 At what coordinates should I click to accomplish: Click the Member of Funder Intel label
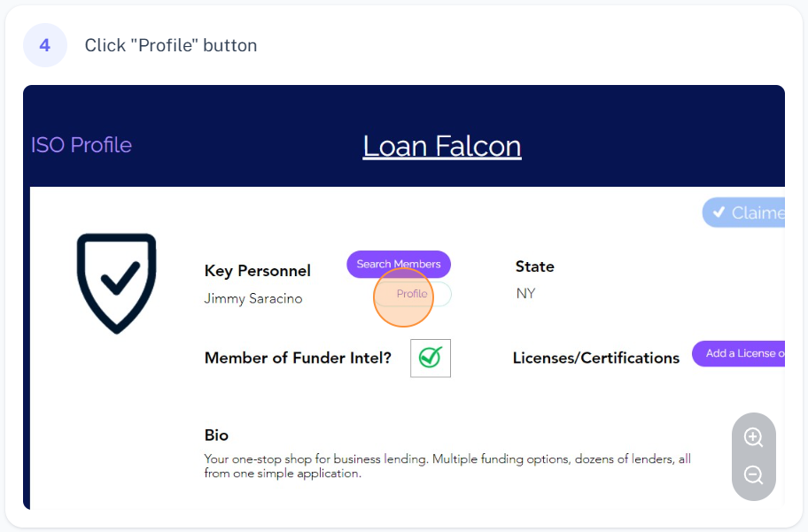[x=298, y=358]
